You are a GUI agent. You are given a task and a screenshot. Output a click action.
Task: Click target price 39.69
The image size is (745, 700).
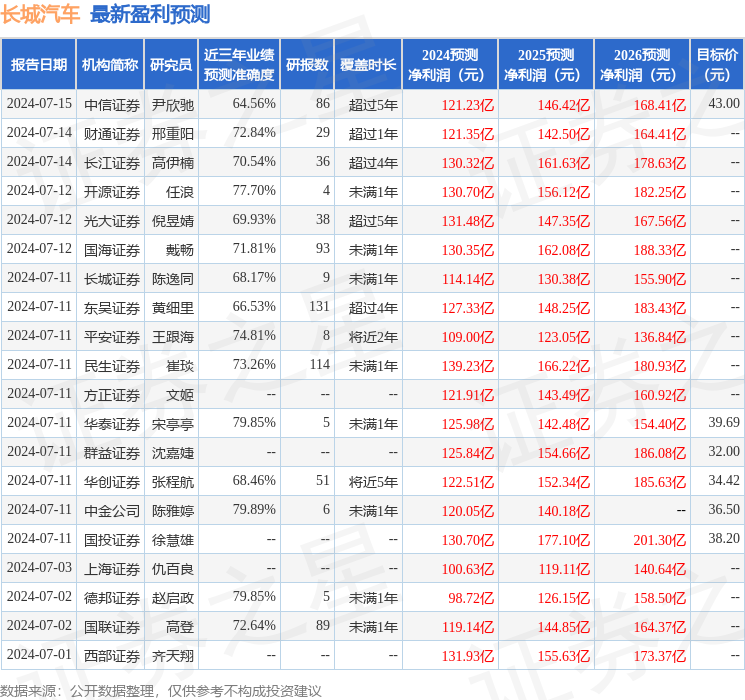tap(724, 422)
